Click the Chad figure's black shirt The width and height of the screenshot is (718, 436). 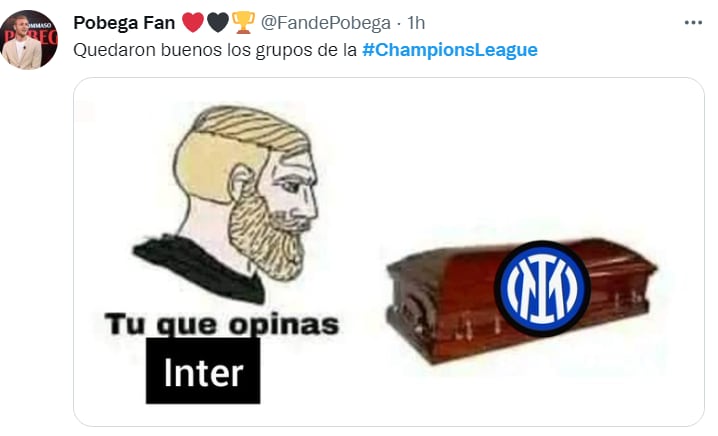pos(199,268)
